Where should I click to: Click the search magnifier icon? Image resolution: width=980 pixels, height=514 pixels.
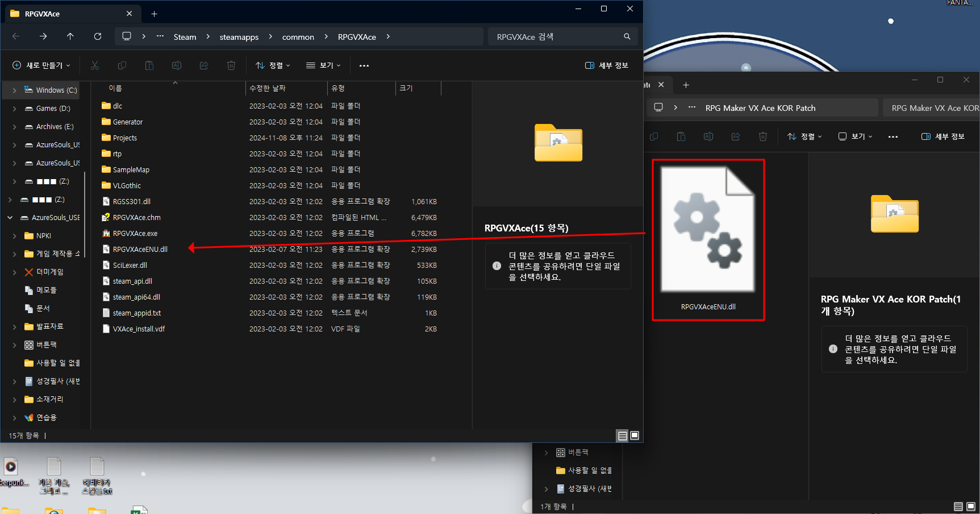tap(627, 36)
